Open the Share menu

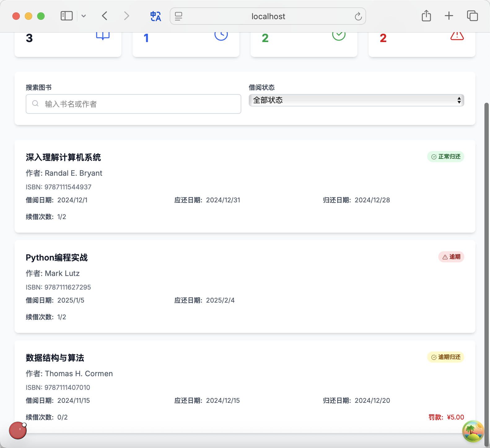click(x=426, y=16)
